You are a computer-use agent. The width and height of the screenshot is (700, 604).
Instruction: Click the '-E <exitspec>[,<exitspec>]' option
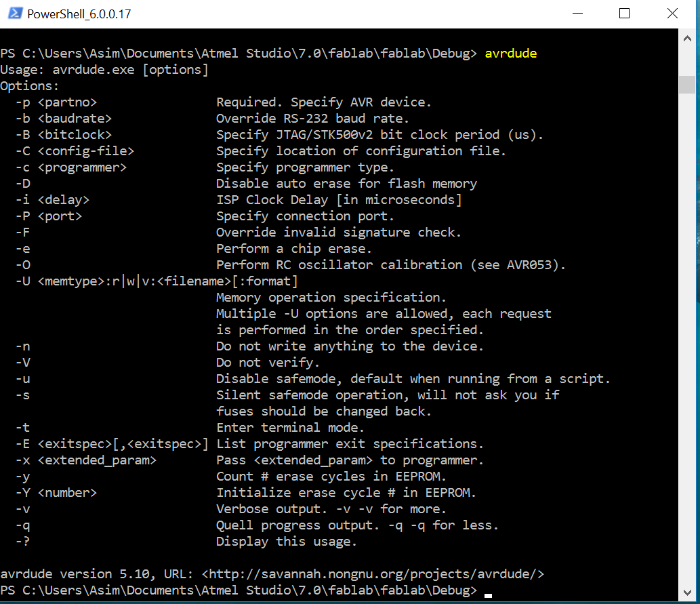pyautogui.click(x=112, y=444)
